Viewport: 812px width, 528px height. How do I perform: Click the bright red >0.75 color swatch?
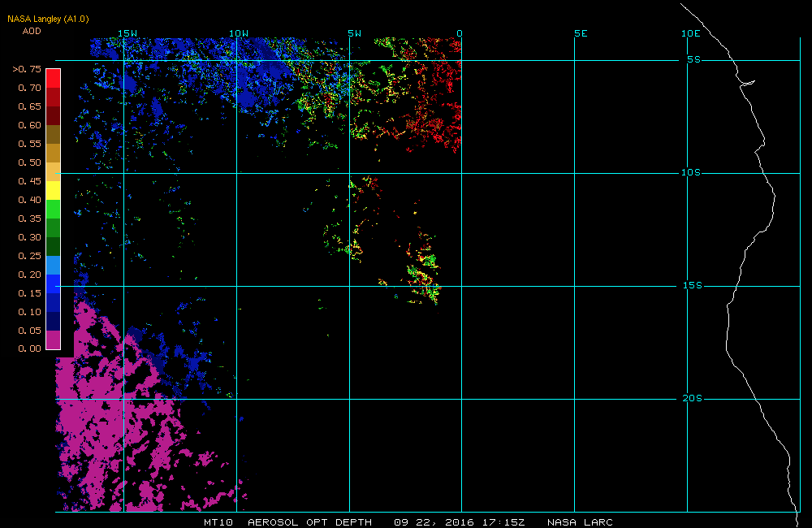point(54,78)
